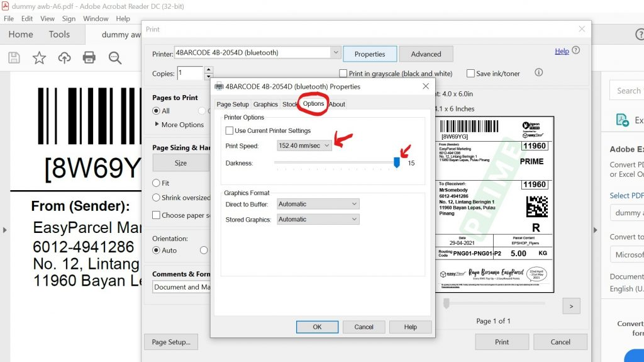The width and height of the screenshot is (644, 362).
Task: Click the right pane collapse arrow
Action: 595,230
